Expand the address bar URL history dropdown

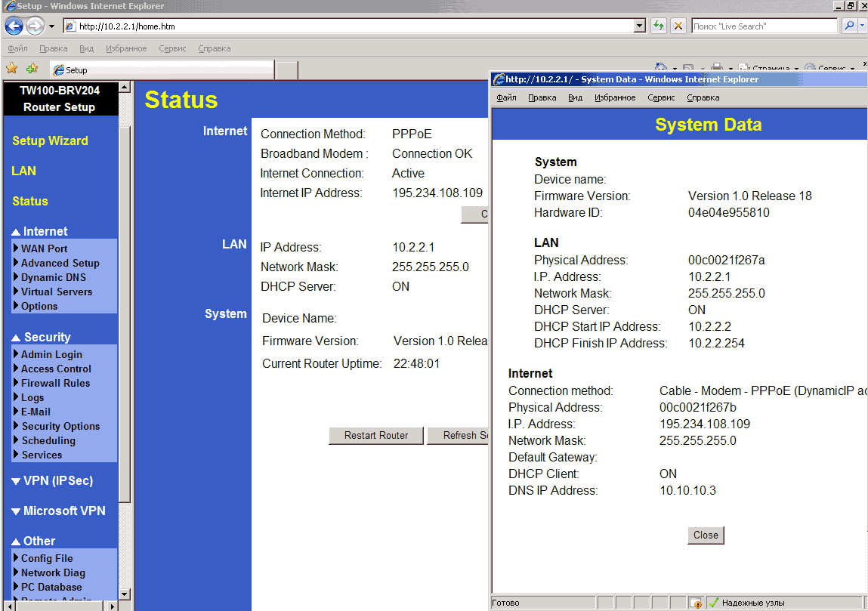pyautogui.click(x=640, y=26)
